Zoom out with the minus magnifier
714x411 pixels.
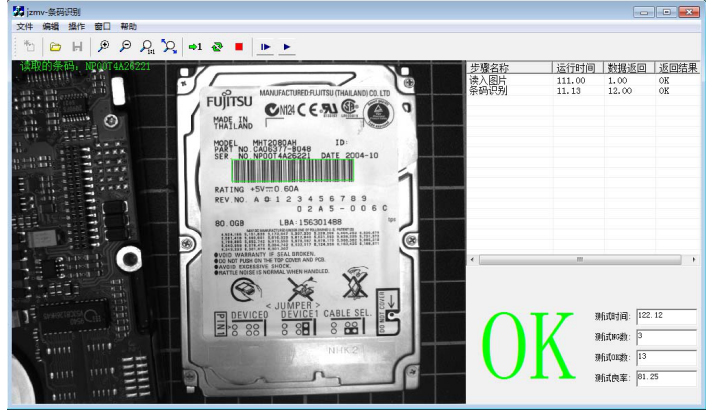point(125,46)
